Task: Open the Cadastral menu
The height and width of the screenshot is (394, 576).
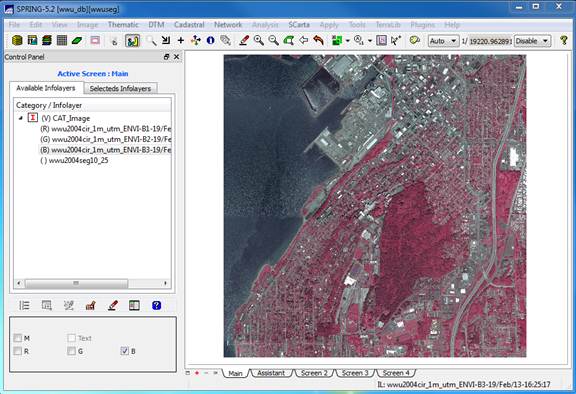Action: point(189,25)
